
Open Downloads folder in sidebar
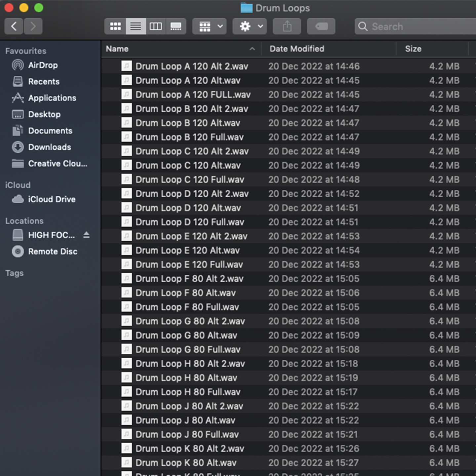pos(50,147)
